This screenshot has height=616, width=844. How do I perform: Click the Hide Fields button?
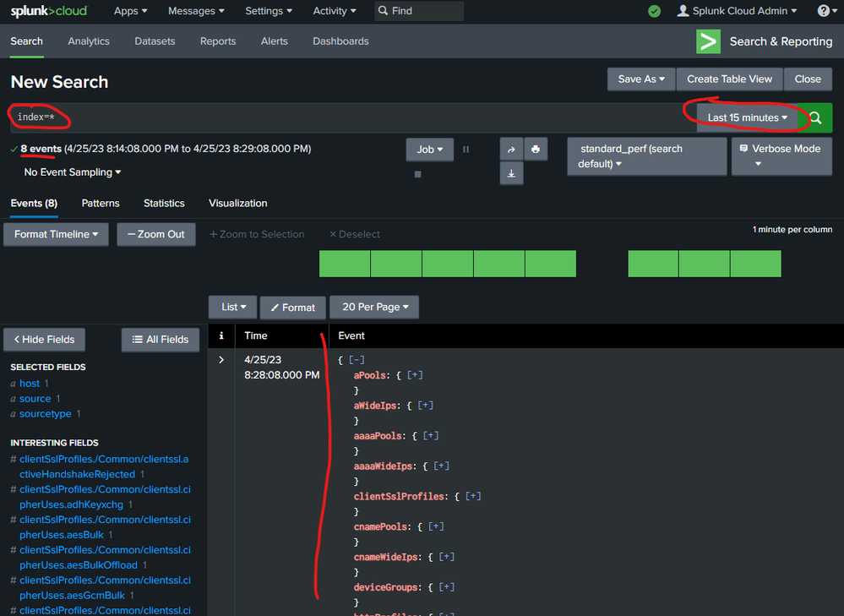click(x=44, y=340)
